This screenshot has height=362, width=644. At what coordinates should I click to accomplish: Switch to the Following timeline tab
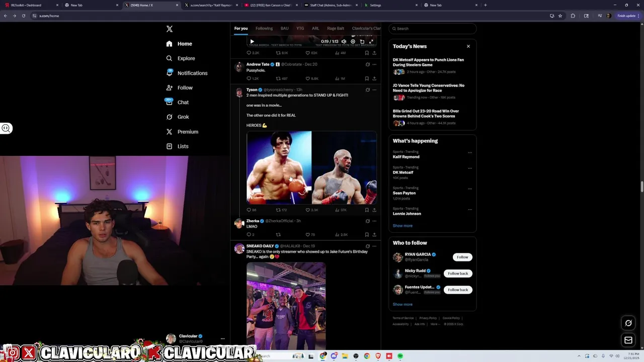pos(264,28)
